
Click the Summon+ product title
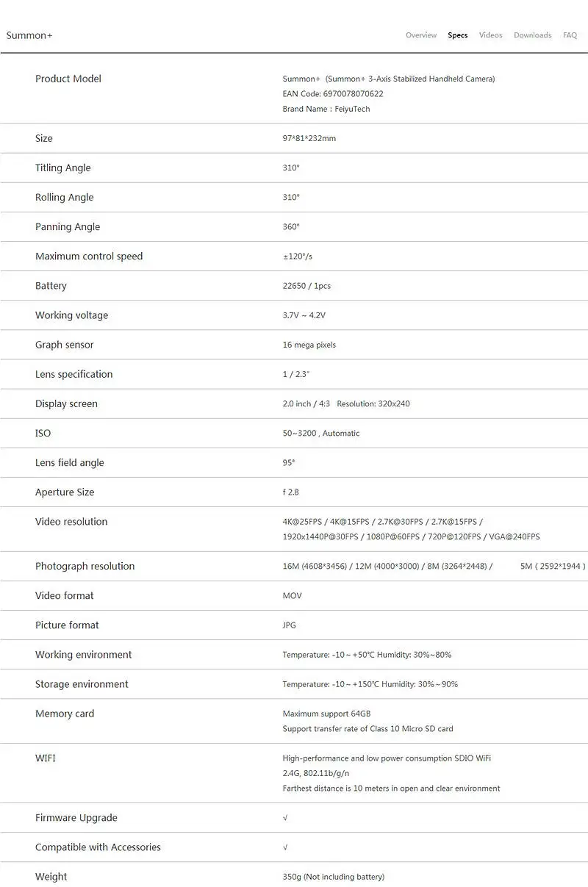[29, 35]
